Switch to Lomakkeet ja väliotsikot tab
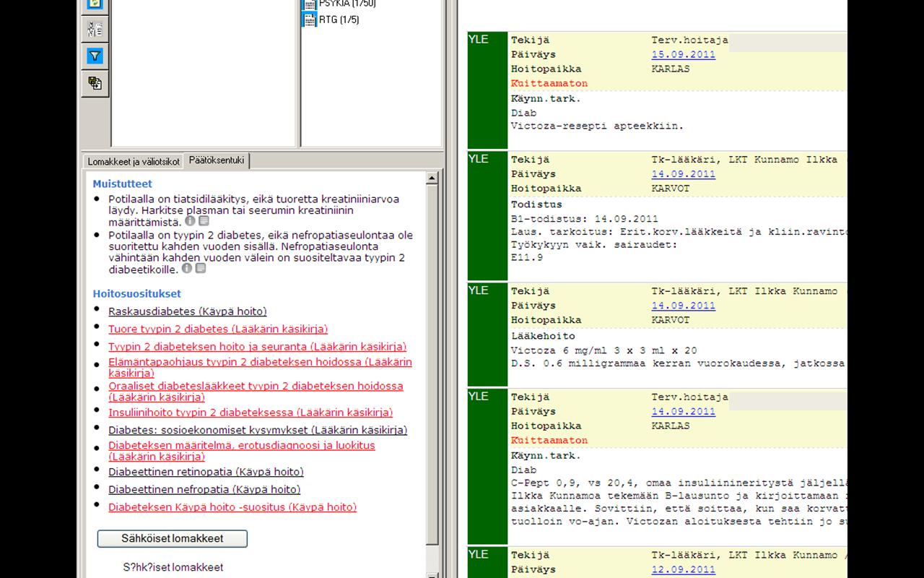Viewport: 924px width, 578px height. (x=134, y=162)
